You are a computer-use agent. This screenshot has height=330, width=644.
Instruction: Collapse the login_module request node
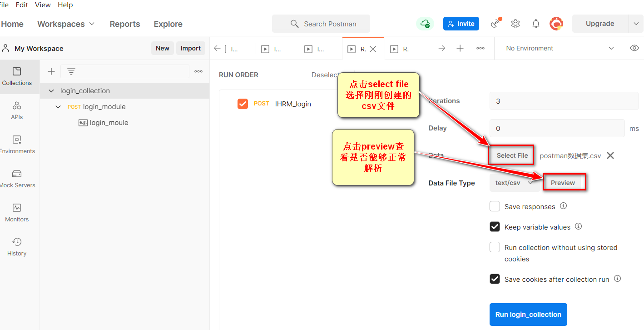58,107
